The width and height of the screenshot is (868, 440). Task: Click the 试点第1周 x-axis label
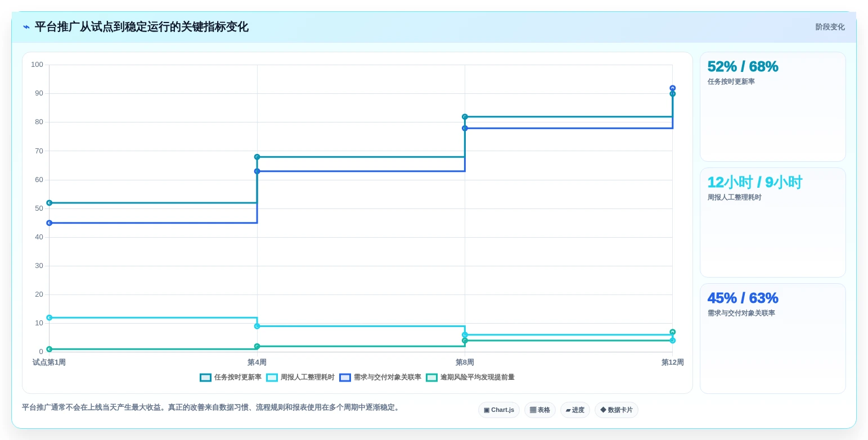(x=49, y=362)
